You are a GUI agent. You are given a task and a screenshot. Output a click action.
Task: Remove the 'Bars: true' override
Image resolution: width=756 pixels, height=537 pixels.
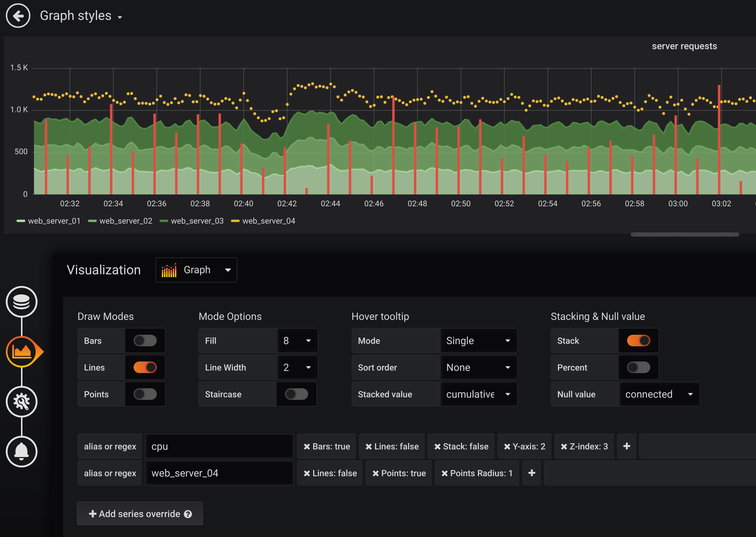pos(307,447)
